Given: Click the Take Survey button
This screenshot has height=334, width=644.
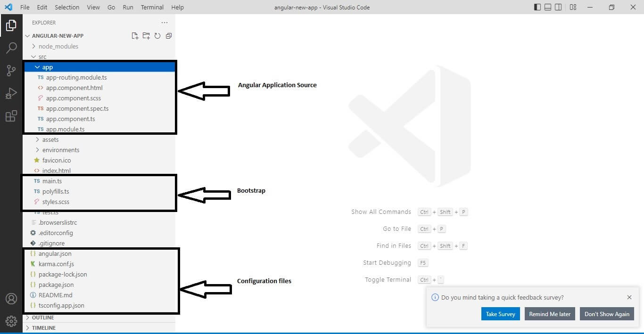Looking at the screenshot, I should click(x=500, y=314).
